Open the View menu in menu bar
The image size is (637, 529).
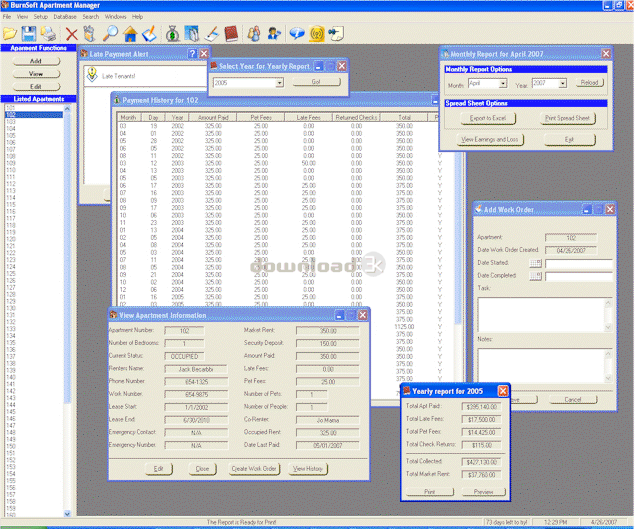22,17
